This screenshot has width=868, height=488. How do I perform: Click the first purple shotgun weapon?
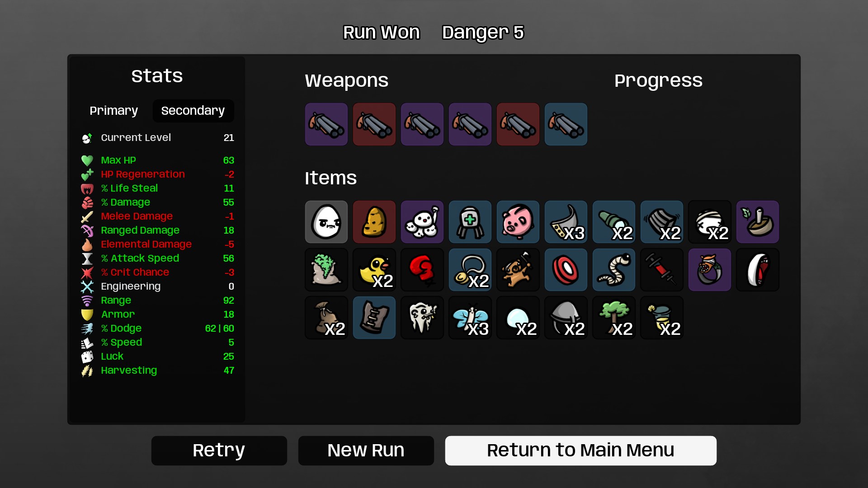pos(326,124)
